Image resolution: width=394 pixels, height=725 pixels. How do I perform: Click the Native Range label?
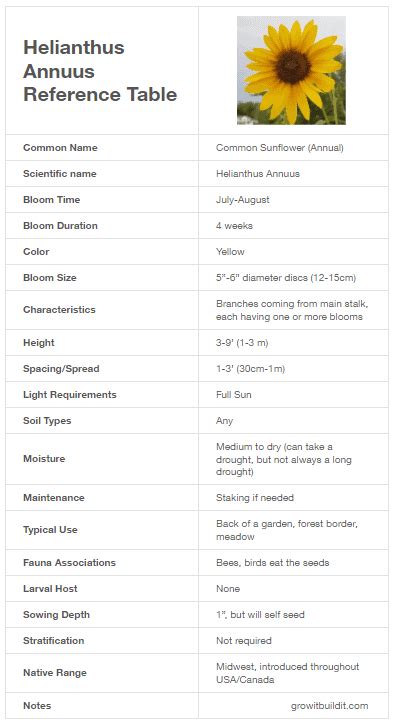[55, 673]
